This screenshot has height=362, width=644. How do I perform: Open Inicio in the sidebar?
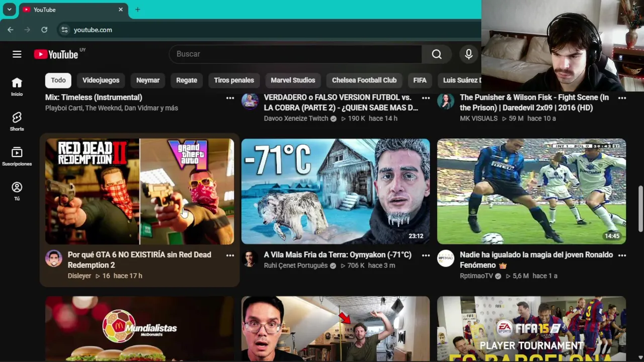click(17, 86)
